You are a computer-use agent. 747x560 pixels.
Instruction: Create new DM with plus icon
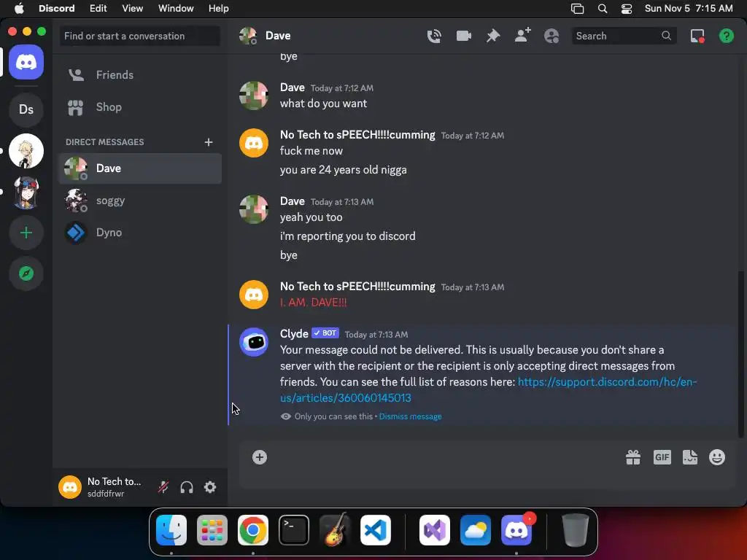[208, 142]
